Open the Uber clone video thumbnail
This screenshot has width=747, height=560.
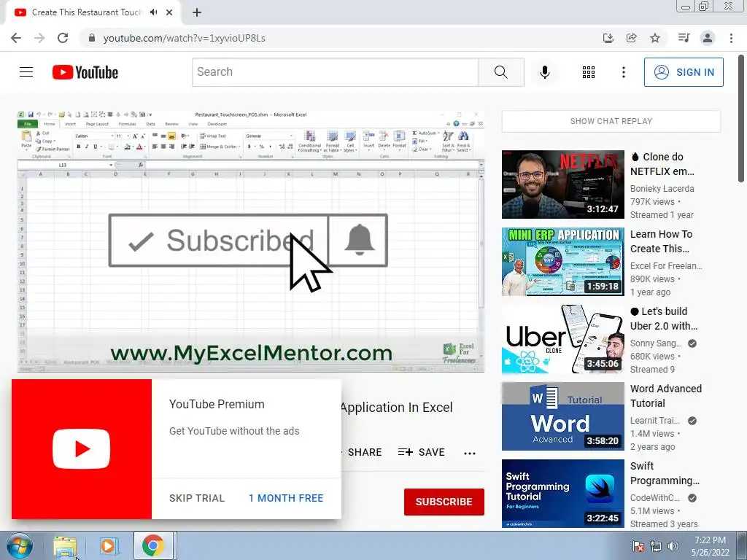(562, 339)
